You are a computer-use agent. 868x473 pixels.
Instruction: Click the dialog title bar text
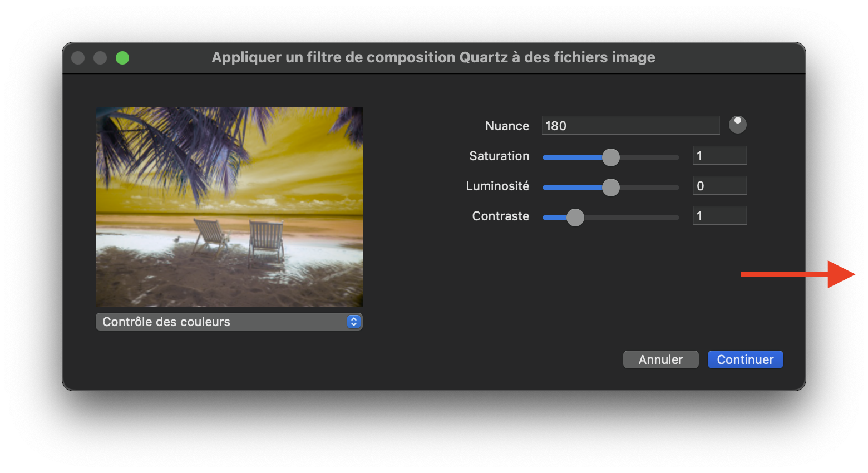[x=433, y=57]
